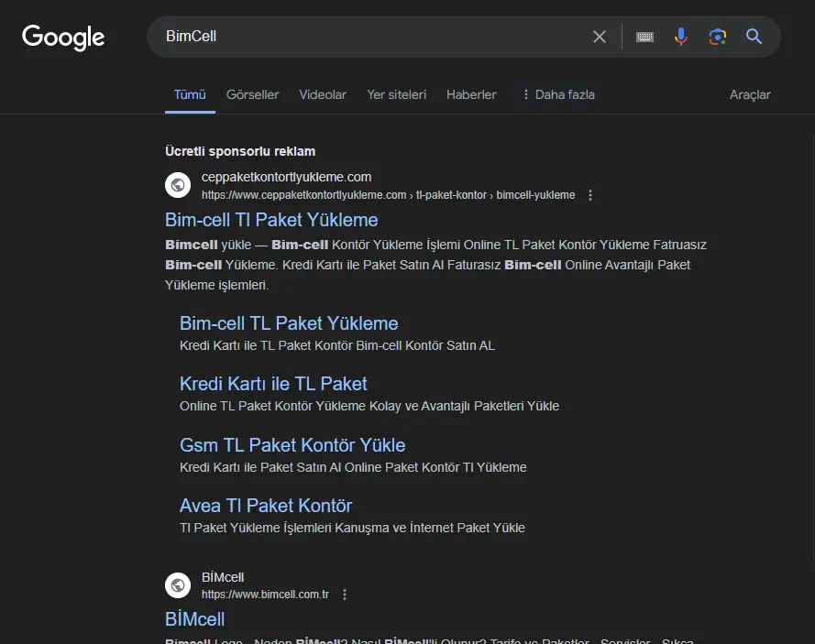
Task: Click the Ücretli sponsorlu reklam label
Action: click(x=240, y=151)
